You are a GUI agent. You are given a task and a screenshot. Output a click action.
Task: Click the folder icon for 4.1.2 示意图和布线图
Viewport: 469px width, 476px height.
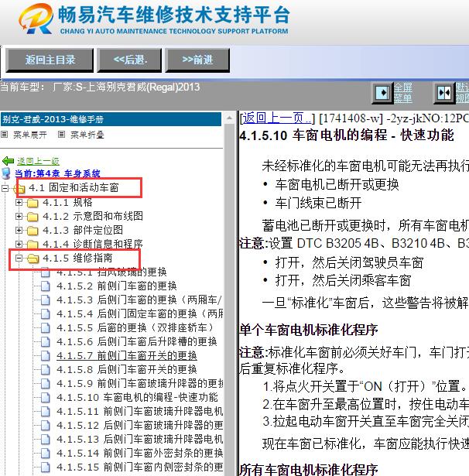[x=33, y=217]
